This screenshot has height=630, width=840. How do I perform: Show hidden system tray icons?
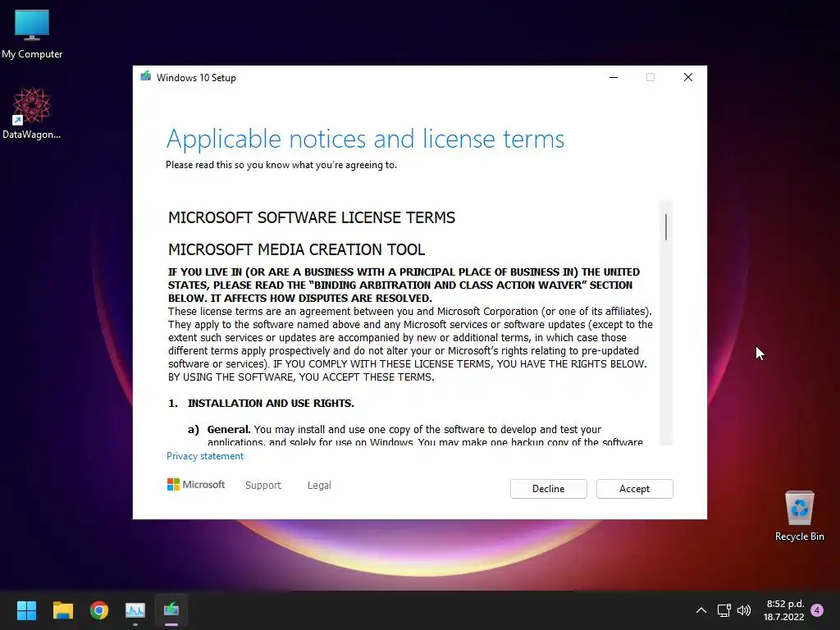tap(701, 610)
